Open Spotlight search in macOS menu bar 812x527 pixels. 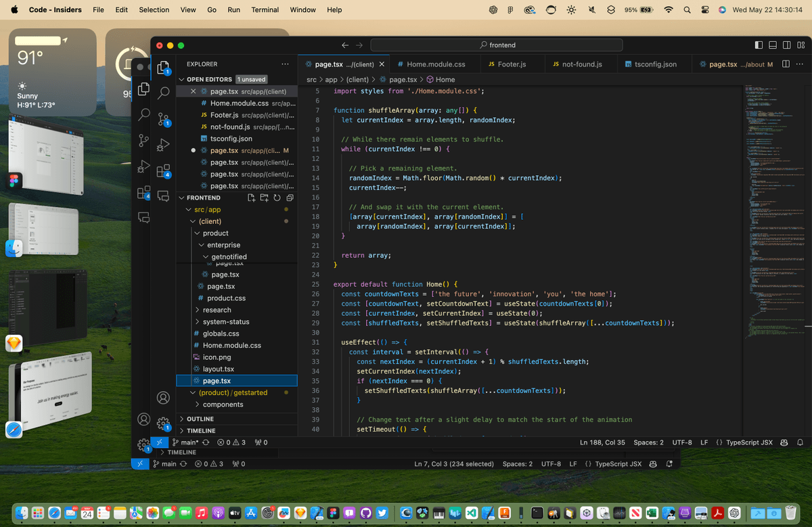687,9
